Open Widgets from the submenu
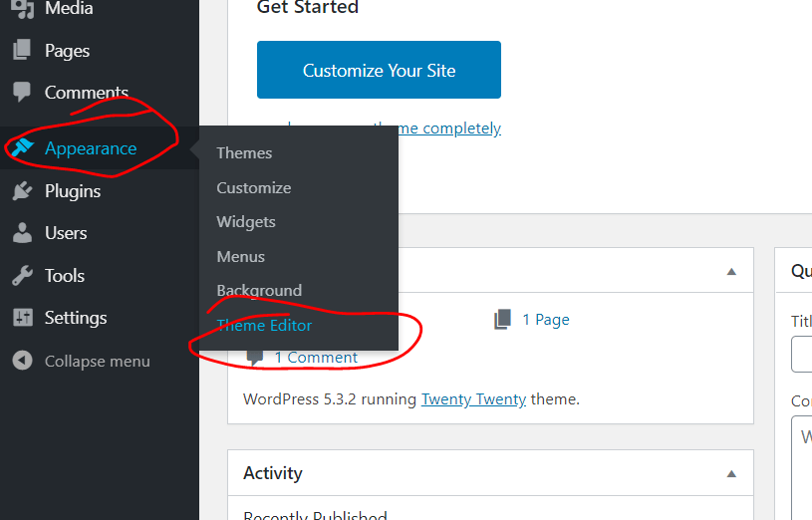This screenshot has height=520, width=812. pos(246,222)
